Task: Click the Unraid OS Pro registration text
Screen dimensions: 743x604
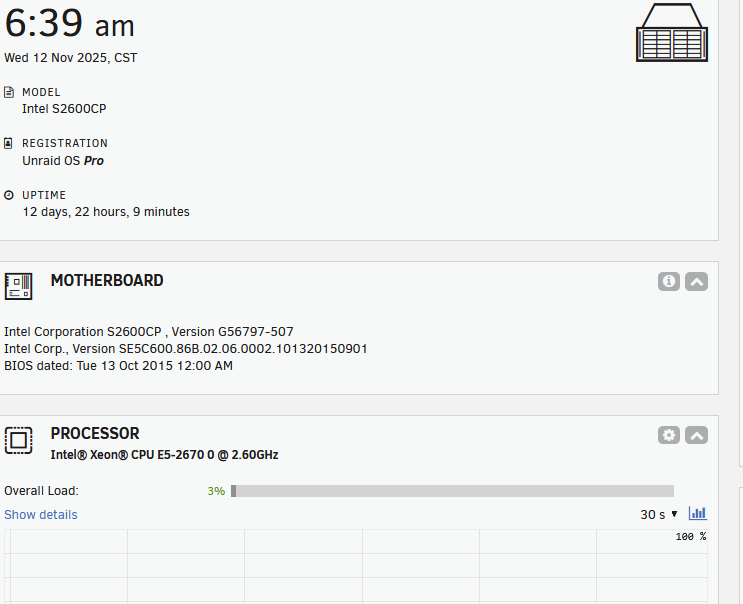Action: [x=63, y=161]
